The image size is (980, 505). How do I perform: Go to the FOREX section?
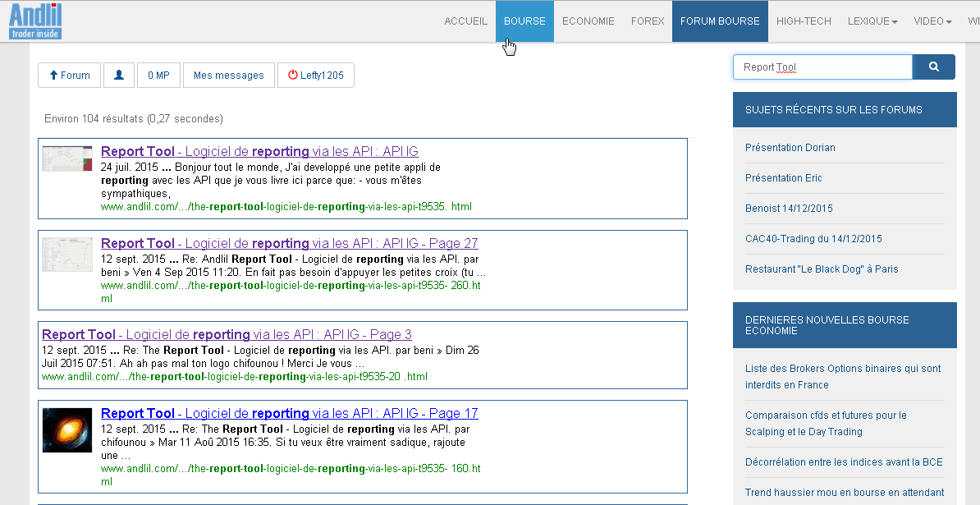648,21
